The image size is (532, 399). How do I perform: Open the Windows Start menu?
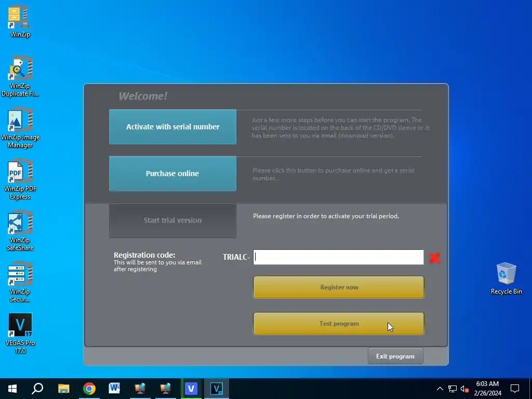tap(12, 389)
